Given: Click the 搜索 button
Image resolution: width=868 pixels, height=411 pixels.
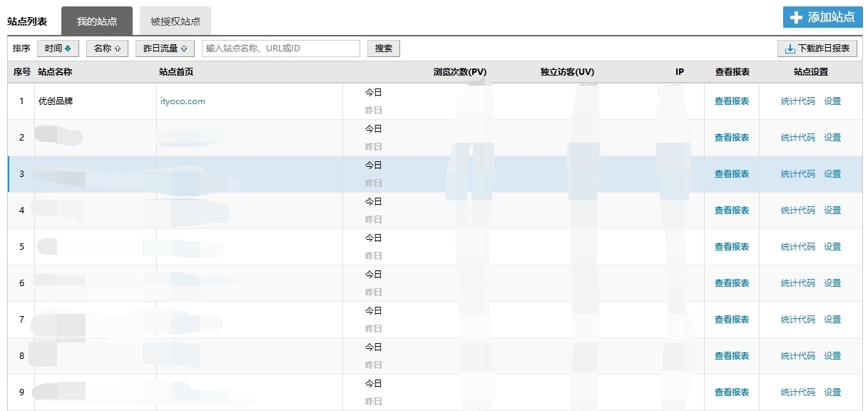Looking at the screenshot, I should (x=384, y=49).
